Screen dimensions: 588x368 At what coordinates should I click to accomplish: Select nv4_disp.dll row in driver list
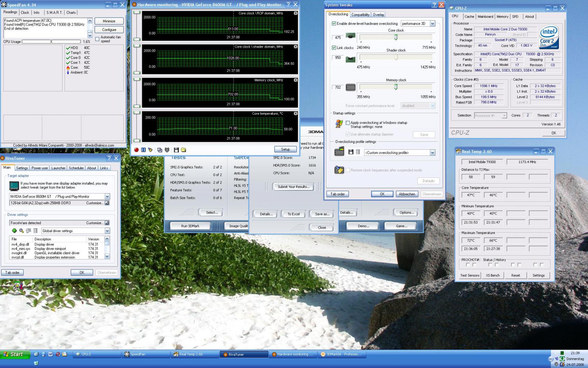coord(57,244)
